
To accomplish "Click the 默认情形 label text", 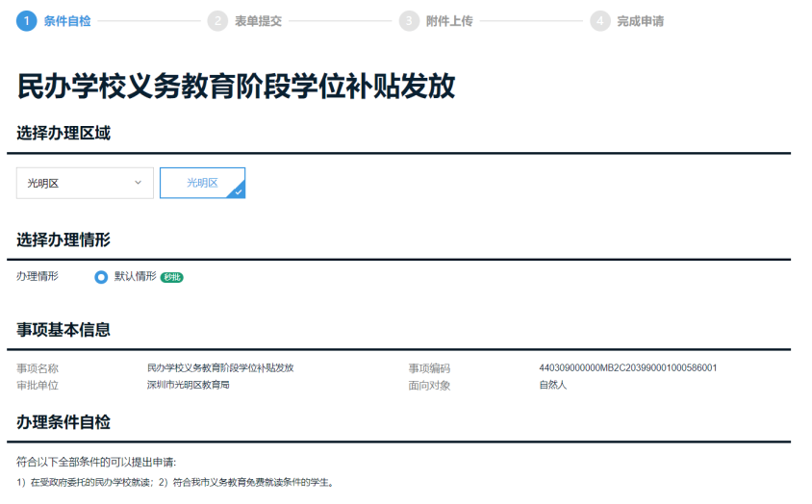I will tap(135, 277).
